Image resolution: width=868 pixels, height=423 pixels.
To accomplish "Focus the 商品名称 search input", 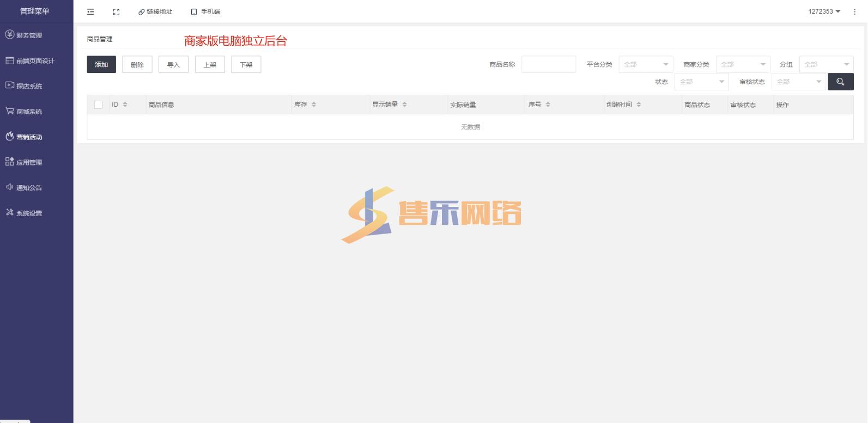I will pos(549,64).
